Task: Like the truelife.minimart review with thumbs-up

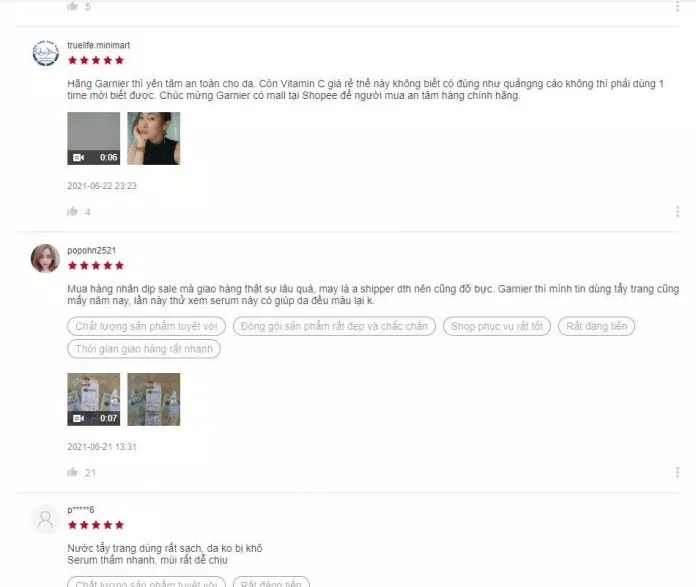Action: (x=73, y=211)
